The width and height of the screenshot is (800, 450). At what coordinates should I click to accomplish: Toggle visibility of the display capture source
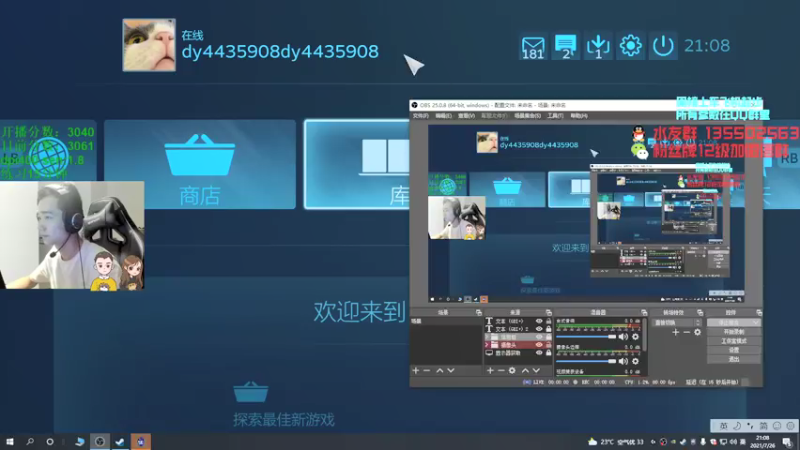click(539, 353)
